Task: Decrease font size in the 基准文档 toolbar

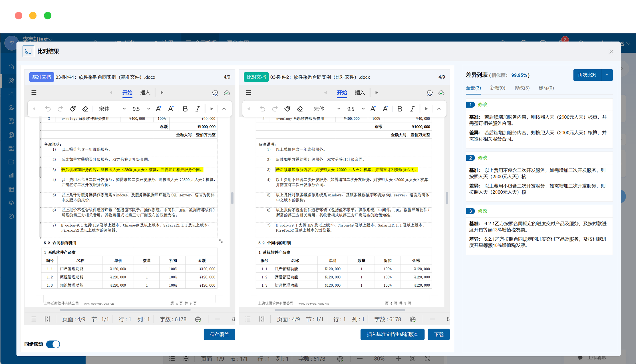Action: (171, 109)
